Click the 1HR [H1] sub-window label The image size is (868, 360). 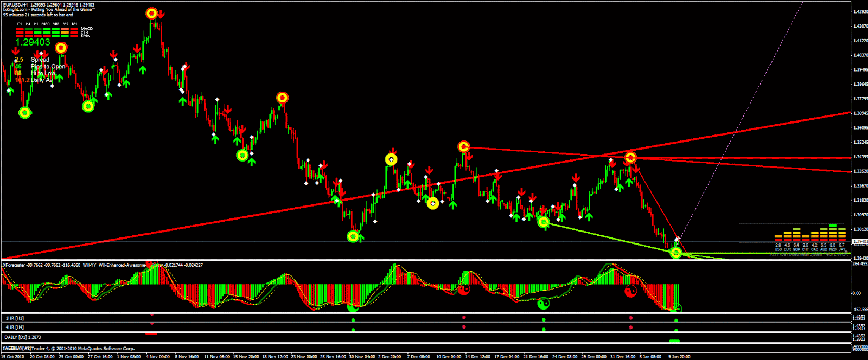(x=15, y=318)
